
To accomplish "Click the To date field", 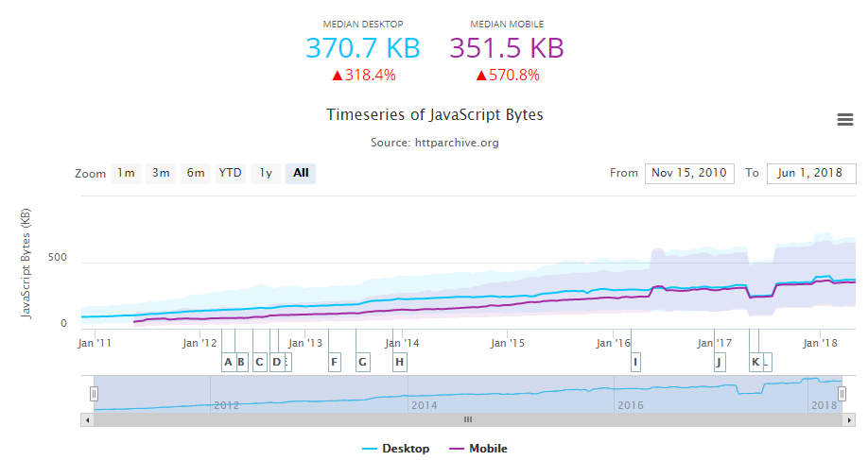I will coord(811,173).
